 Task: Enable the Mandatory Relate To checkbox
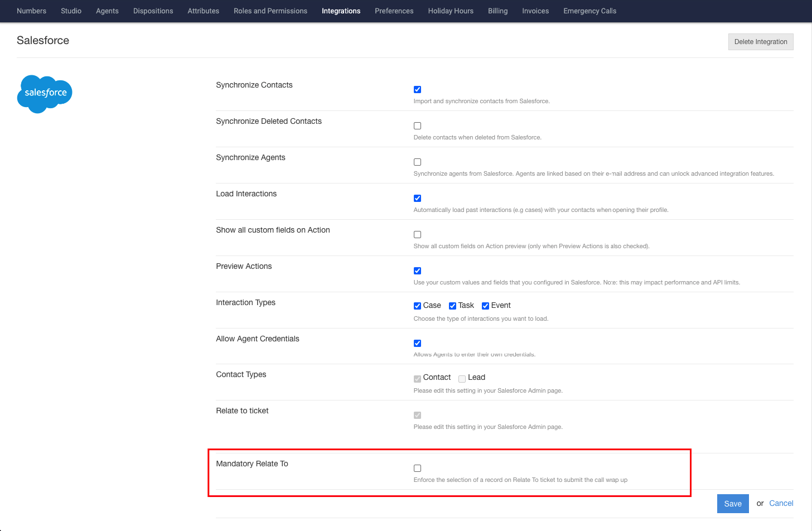point(417,468)
